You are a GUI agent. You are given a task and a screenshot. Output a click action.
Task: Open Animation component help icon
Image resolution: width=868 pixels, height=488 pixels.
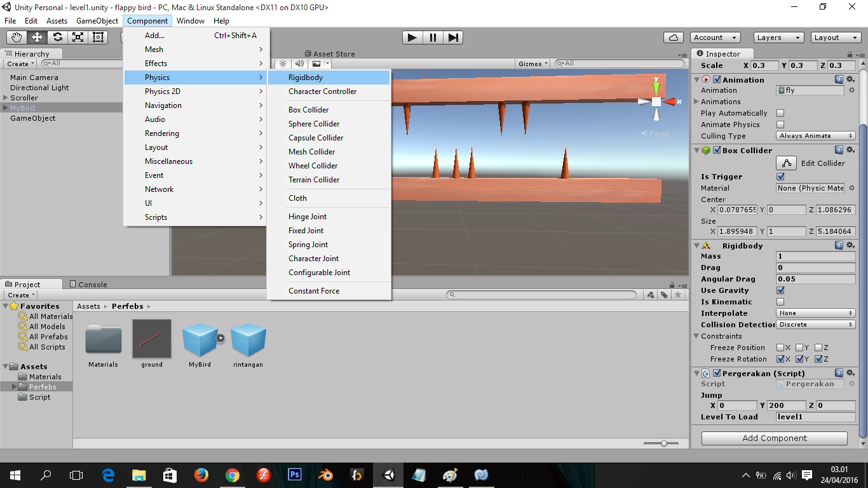[x=839, y=79]
